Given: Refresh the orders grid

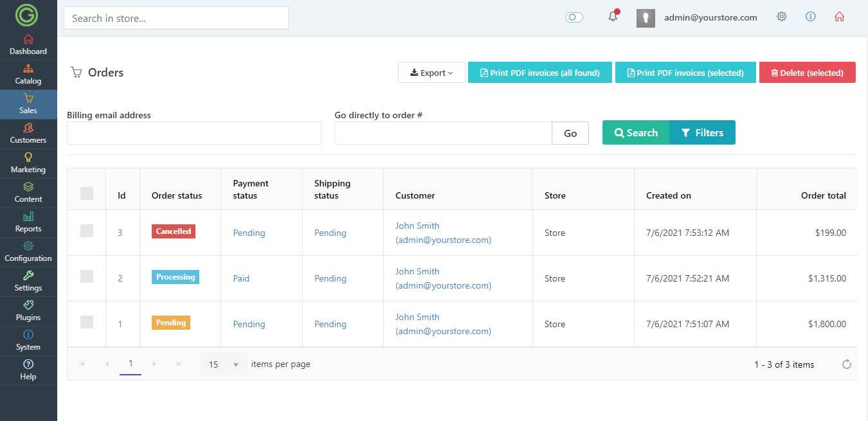Looking at the screenshot, I should [847, 364].
